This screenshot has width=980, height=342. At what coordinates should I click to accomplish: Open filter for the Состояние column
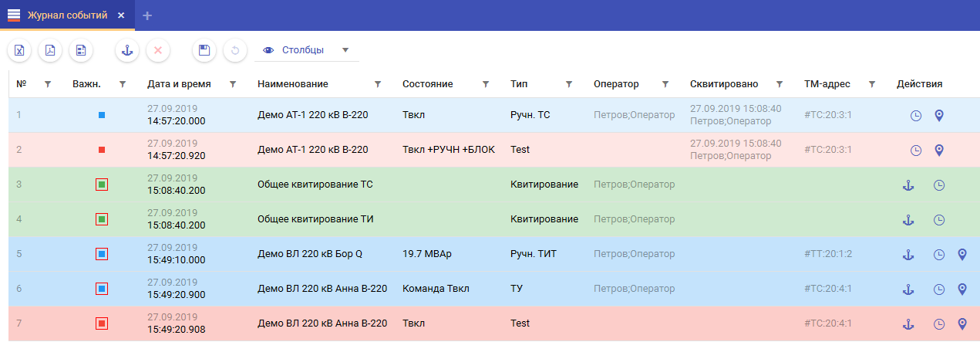tap(486, 84)
